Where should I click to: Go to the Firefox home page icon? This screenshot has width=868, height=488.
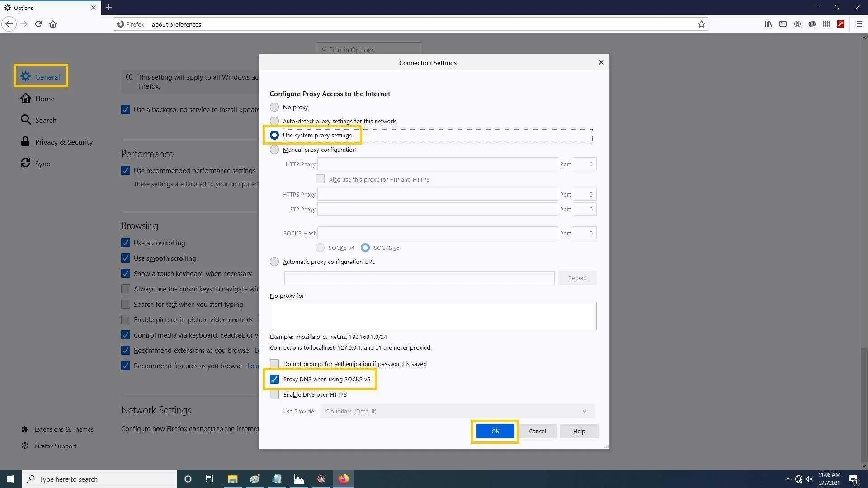(x=53, y=24)
